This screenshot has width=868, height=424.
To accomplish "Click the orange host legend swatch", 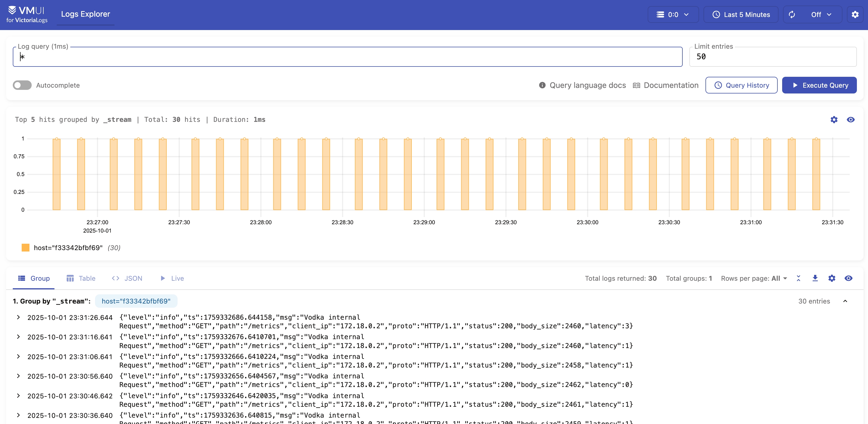I will (26, 248).
